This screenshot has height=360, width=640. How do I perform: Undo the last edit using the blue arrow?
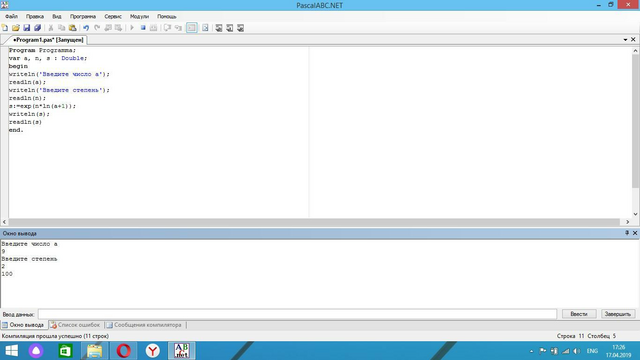click(86, 28)
